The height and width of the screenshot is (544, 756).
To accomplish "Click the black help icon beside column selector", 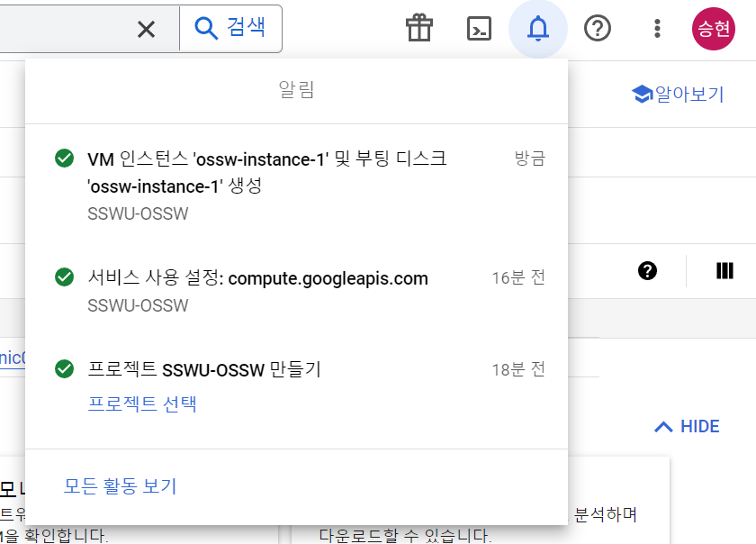I will (647, 271).
